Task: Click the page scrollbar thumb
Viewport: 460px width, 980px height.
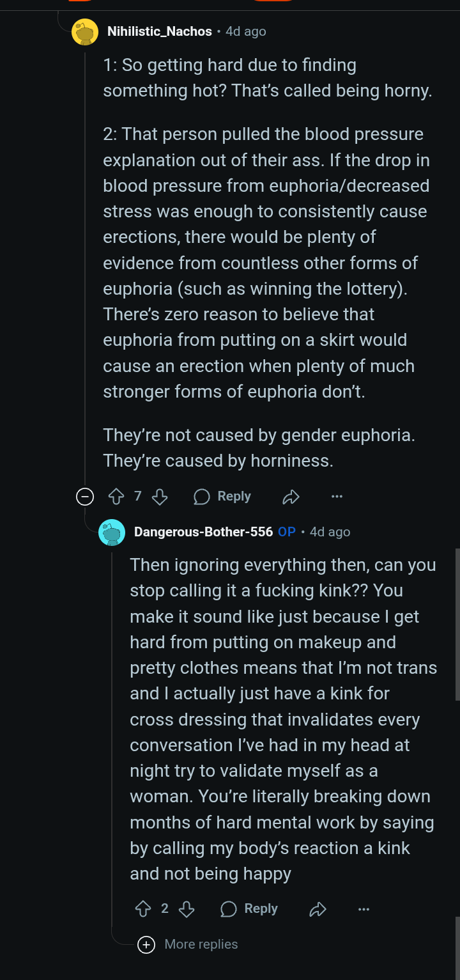Action: point(457,623)
